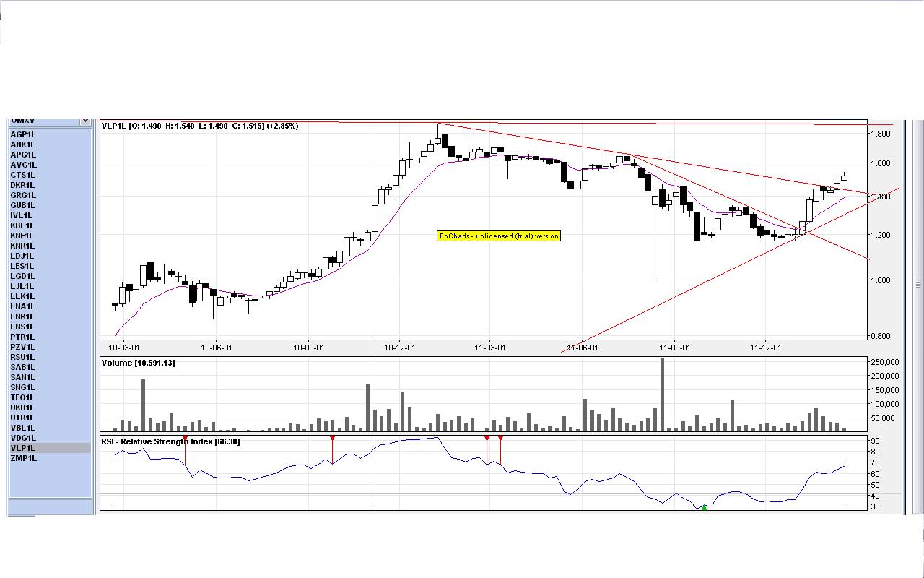
Task: Click the Volume panel header label
Action: coord(139,363)
